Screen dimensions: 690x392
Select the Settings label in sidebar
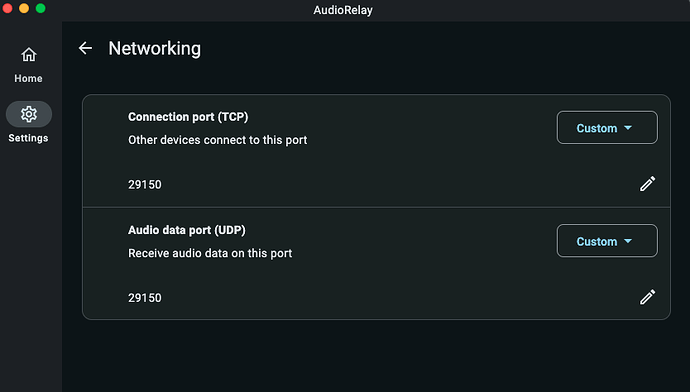click(28, 138)
